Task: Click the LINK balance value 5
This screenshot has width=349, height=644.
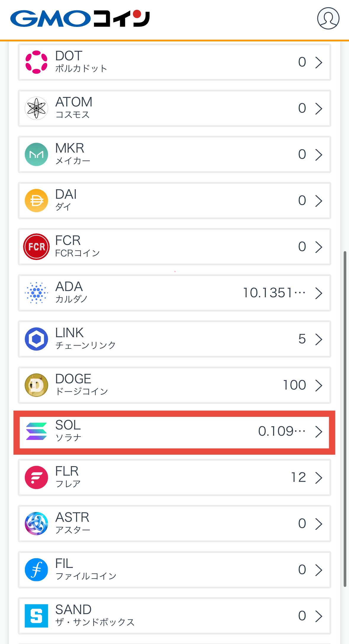Action: click(302, 339)
